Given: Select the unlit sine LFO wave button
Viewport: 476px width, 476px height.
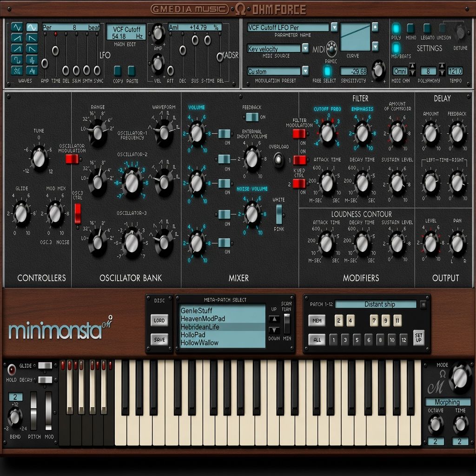Looking at the screenshot, I should (x=17, y=27).
